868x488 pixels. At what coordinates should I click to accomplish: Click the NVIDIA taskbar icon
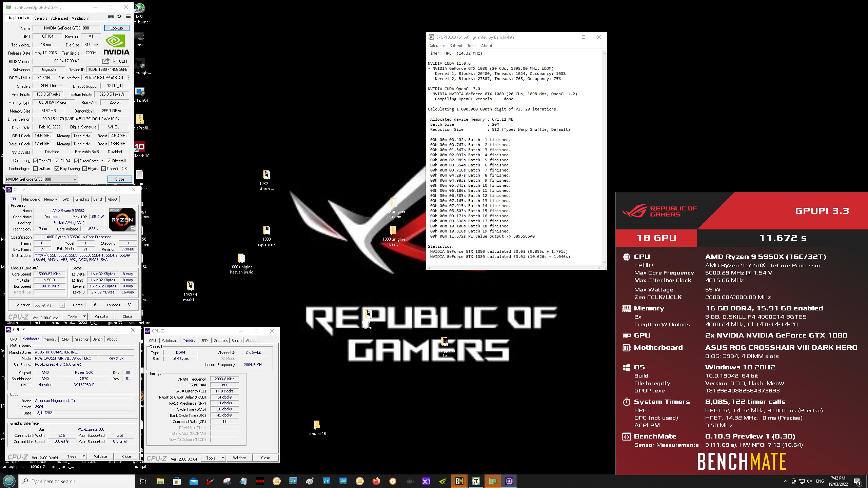point(442,481)
